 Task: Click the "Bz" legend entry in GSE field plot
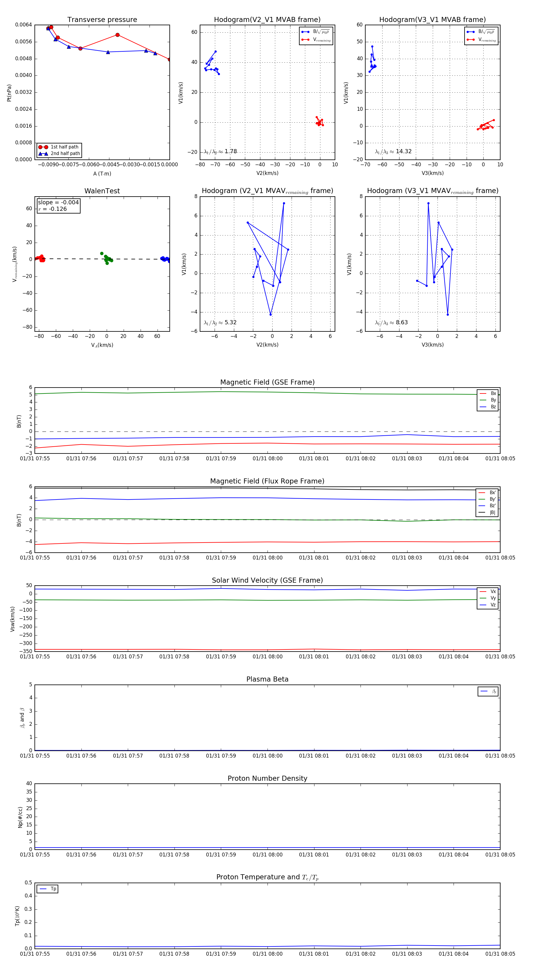pos(488,407)
